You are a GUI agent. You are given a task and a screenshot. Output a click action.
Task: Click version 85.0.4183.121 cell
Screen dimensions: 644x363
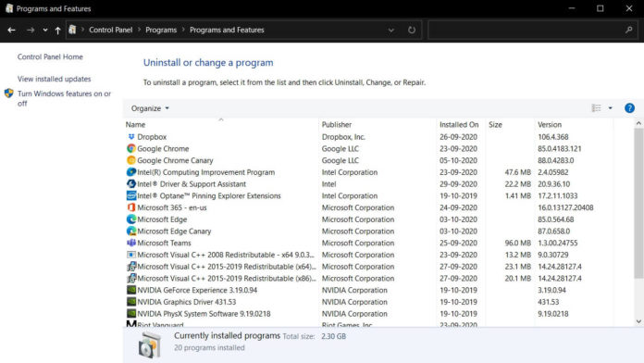point(560,148)
